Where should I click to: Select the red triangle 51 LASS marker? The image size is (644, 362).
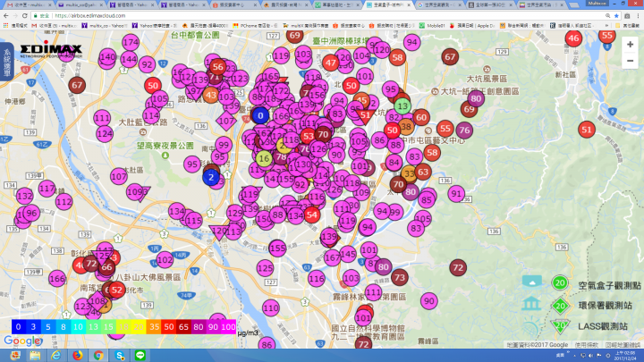tap(365, 116)
